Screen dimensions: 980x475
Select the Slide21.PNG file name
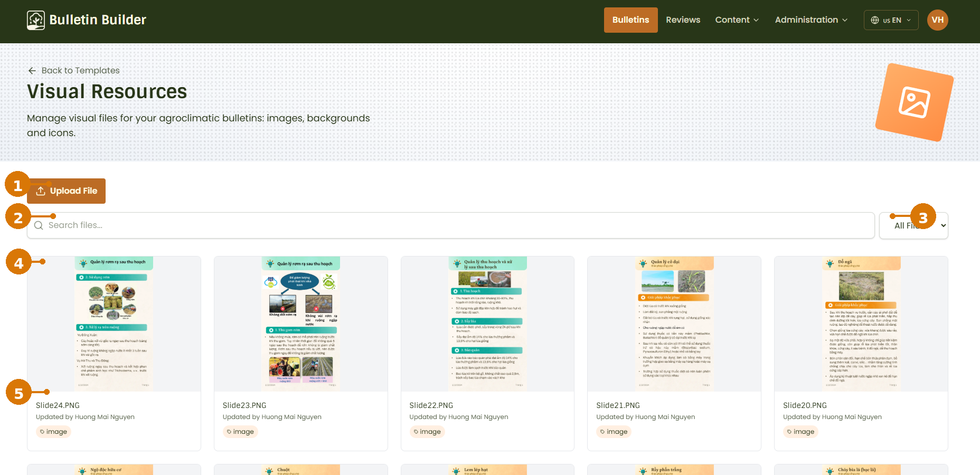pyautogui.click(x=618, y=405)
